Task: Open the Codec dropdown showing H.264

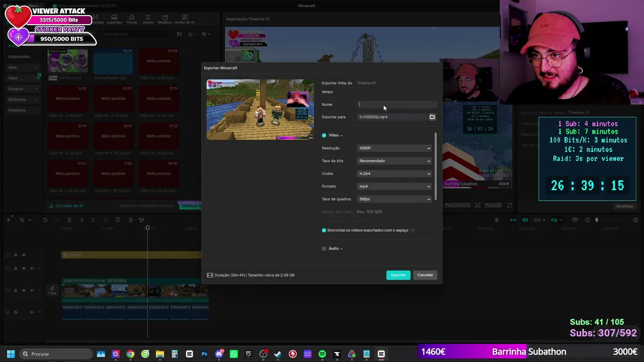Action: [x=394, y=173]
